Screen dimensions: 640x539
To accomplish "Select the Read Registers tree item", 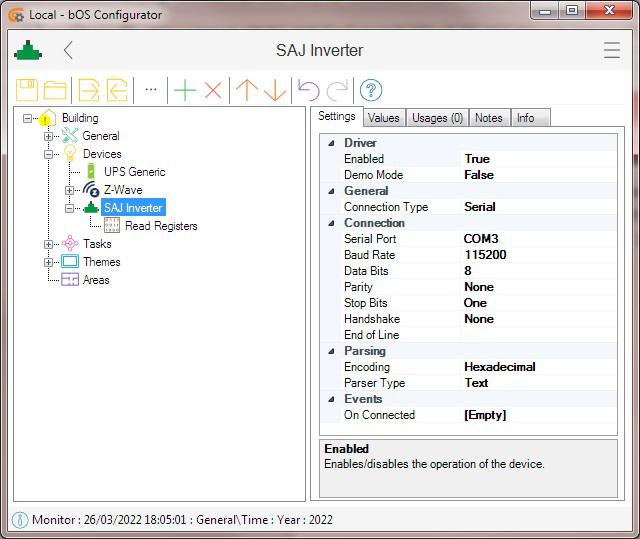I will click(160, 226).
